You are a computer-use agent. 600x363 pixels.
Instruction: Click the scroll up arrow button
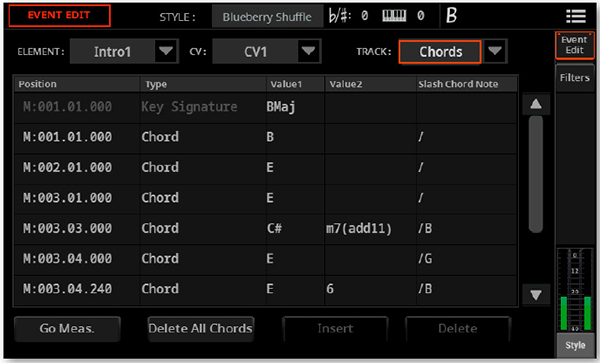click(x=536, y=104)
